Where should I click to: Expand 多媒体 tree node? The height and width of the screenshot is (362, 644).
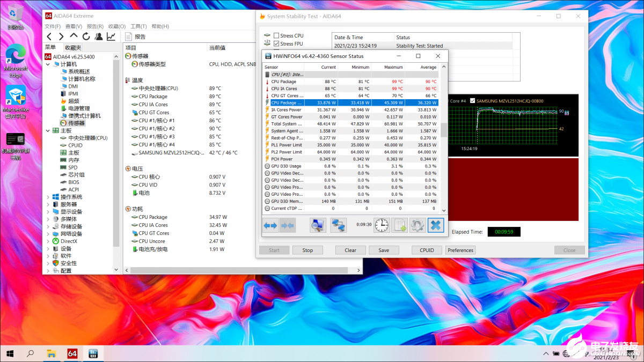[48, 219]
